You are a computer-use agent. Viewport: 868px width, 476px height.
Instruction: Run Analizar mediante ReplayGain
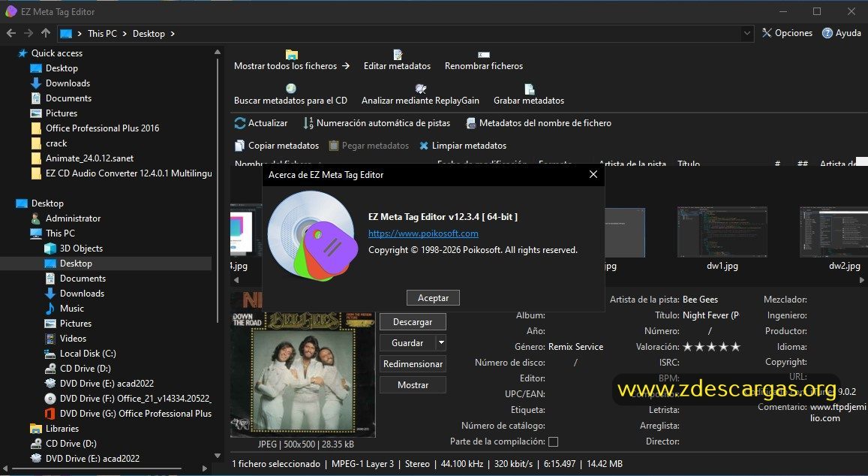(x=420, y=95)
